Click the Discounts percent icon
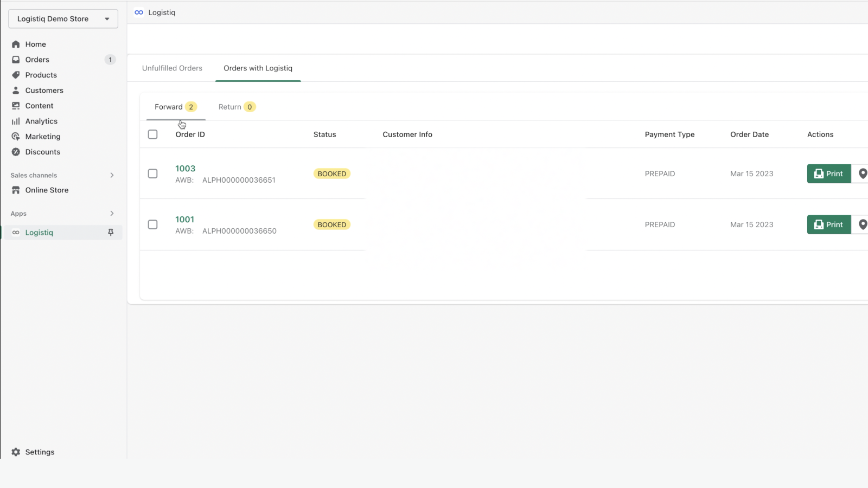 tap(16, 152)
